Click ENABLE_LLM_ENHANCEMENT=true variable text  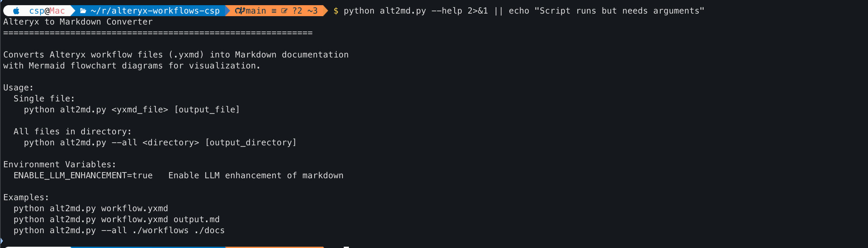pyautogui.click(x=83, y=175)
